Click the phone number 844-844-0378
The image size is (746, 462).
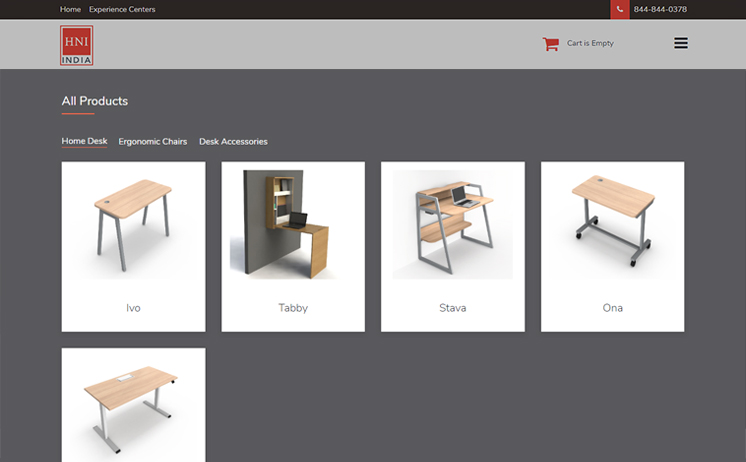tap(660, 9)
